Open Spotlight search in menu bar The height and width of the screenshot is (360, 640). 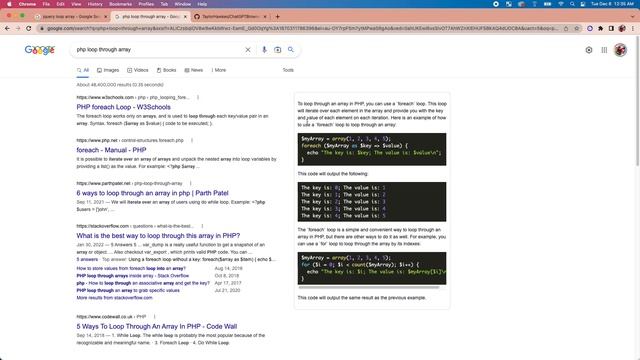[572, 4]
